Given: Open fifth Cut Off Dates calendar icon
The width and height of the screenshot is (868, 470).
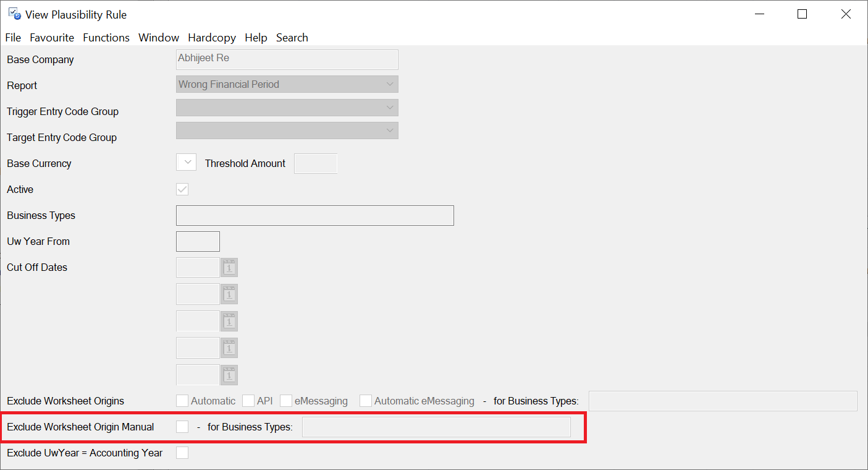Looking at the screenshot, I should pyautogui.click(x=229, y=375).
